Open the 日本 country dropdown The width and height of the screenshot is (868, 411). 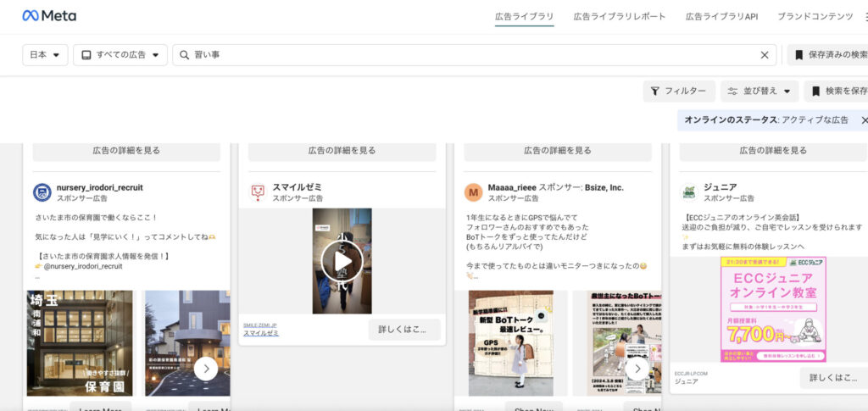(45, 55)
